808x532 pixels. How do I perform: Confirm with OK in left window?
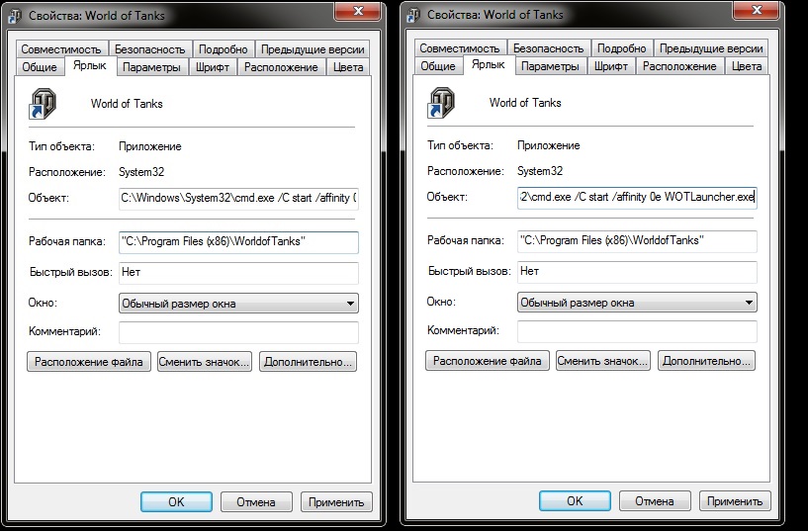click(176, 501)
